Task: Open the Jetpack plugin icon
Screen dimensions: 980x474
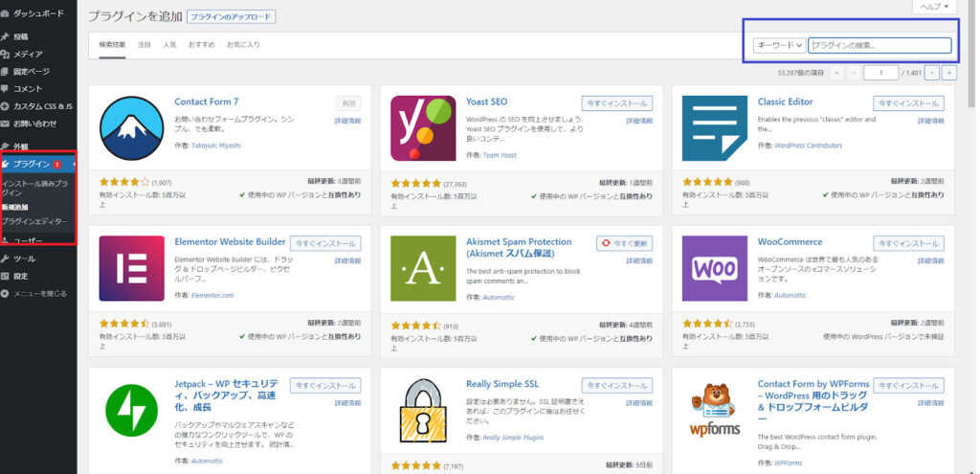Action: click(x=132, y=409)
